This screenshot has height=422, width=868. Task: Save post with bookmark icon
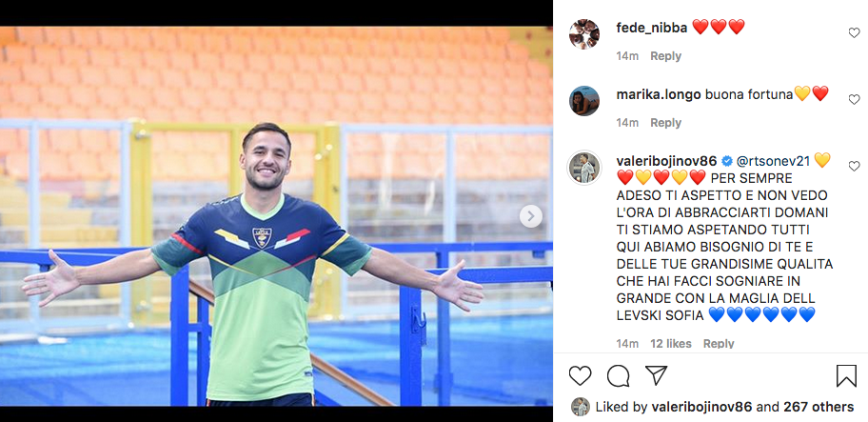[846, 376]
